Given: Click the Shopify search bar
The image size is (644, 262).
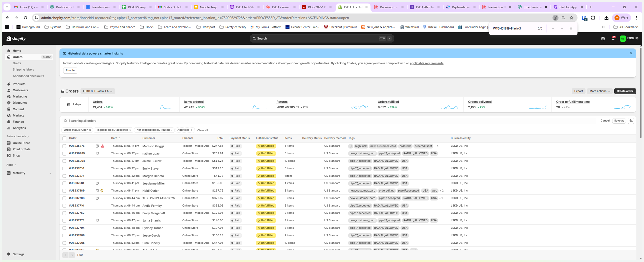Looking at the screenshot, I should tap(321, 38).
